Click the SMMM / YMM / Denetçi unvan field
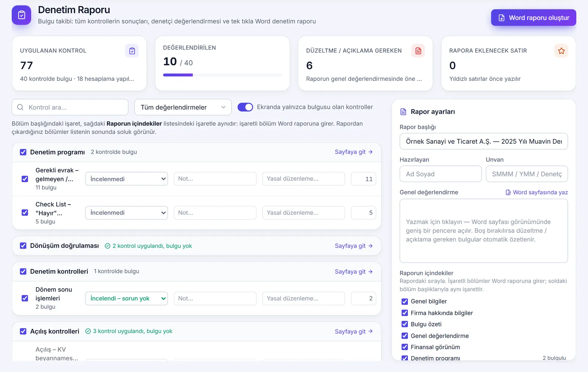The image size is (588, 372). point(527,174)
